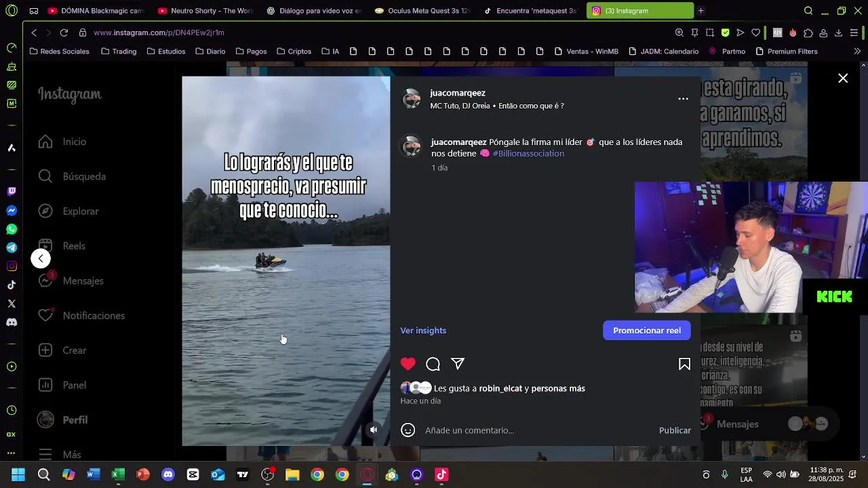The height and width of the screenshot is (488, 868).
Task: Add page to favorites with heart icon
Action: click(x=756, y=33)
